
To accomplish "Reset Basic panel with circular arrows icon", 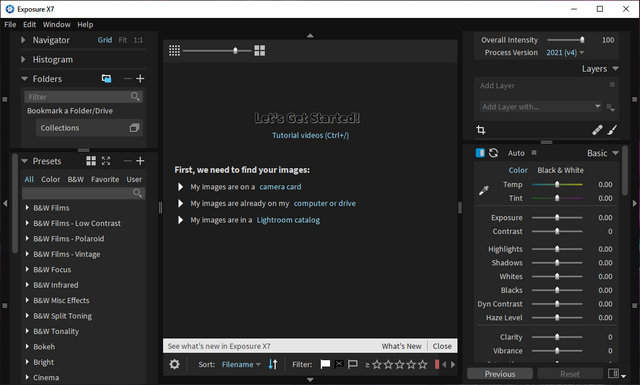I will click(x=493, y=153).
